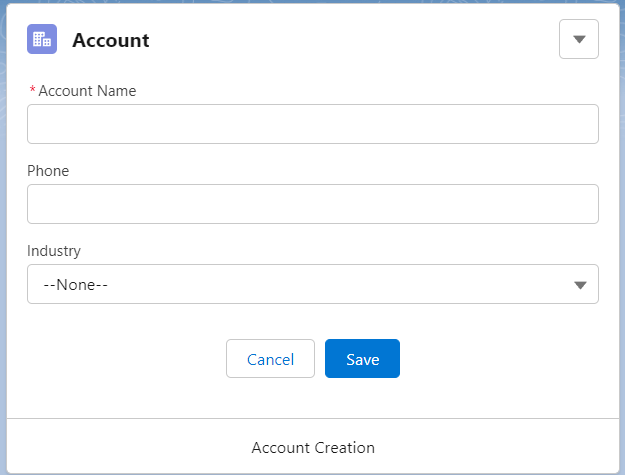Save the new account
Viewport: 625px width, 475px height.
pyautogui.click(x=362, y=359)
